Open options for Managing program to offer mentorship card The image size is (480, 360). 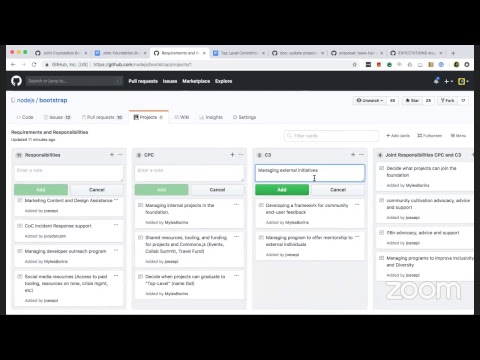point(357,237)
